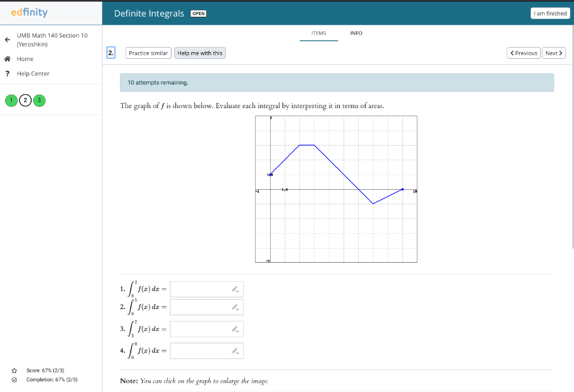Go to the next problem via Next

tap(554, 53)
